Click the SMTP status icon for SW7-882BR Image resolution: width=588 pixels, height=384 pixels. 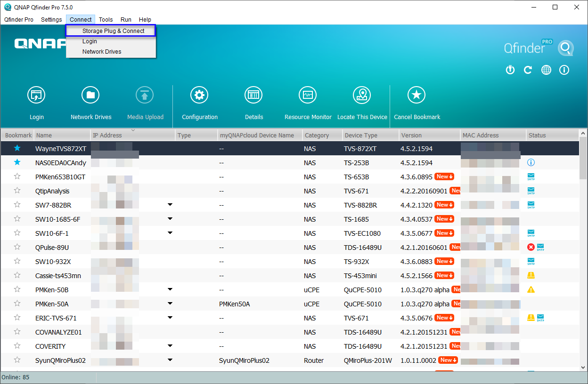click(531, 205)
